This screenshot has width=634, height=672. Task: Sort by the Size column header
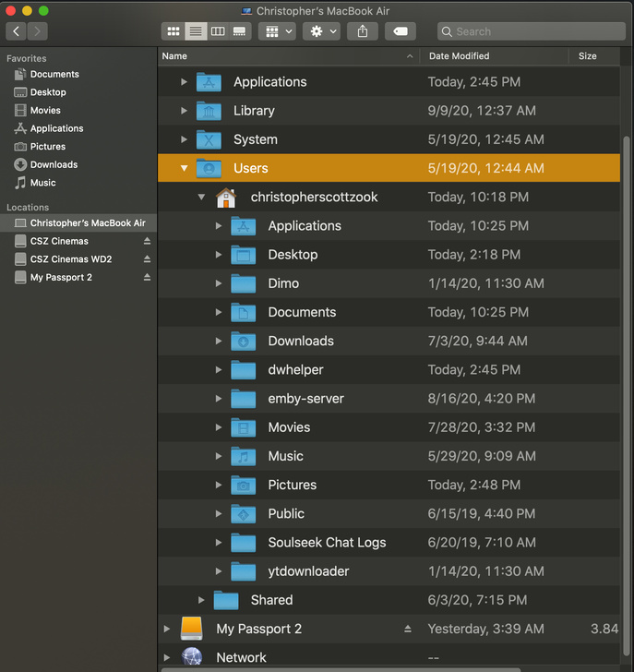pyautogui.click(x=594, y=55)
